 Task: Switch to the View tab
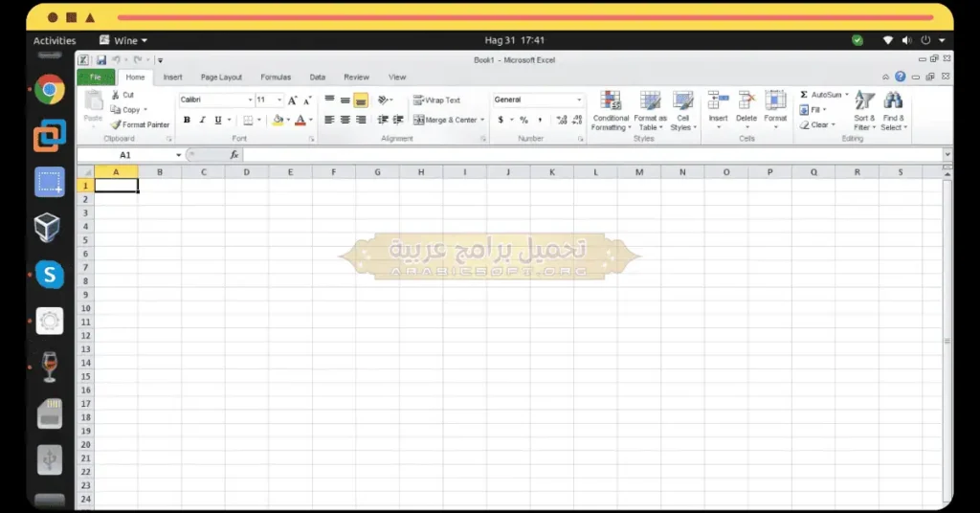[397, 77]
